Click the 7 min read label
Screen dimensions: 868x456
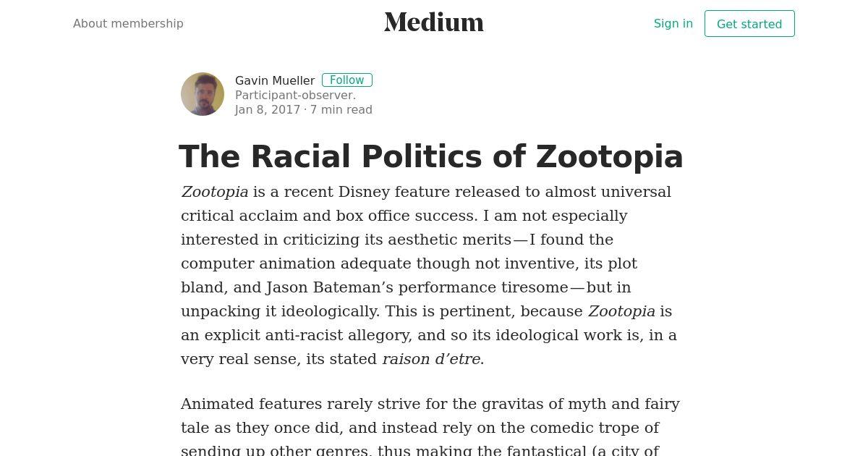point(341,109)
